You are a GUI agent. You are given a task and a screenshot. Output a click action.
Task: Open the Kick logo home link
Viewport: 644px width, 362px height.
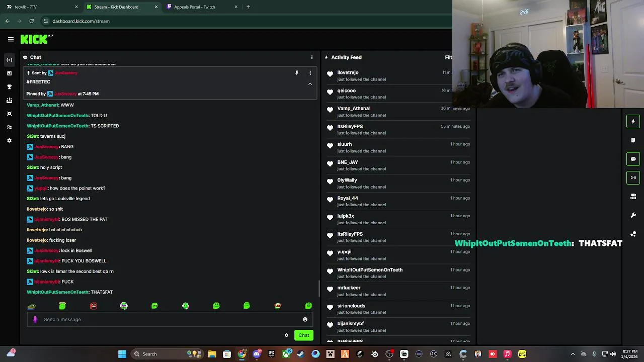[37, 39]
